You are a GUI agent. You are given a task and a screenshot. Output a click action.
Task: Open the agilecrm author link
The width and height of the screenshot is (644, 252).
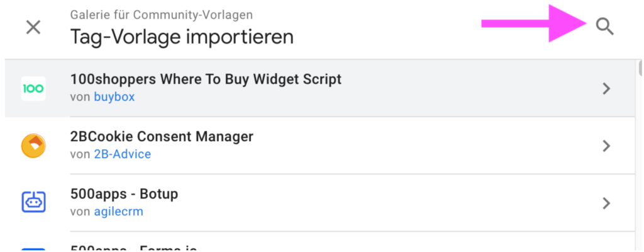pos(118,211)
